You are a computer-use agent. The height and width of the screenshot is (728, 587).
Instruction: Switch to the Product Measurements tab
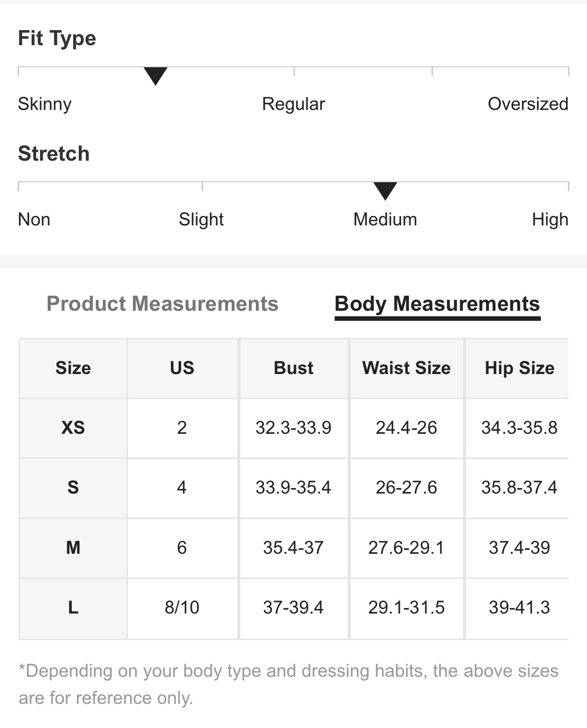click(x=162, y=304)
